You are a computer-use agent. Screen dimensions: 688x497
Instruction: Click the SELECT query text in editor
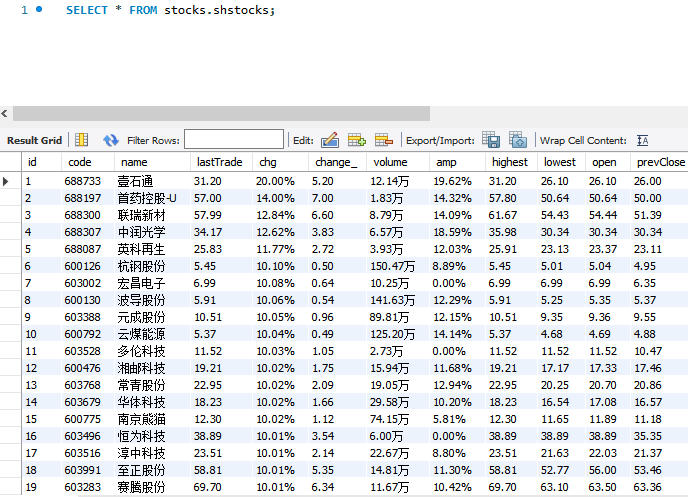coord(170,10)
